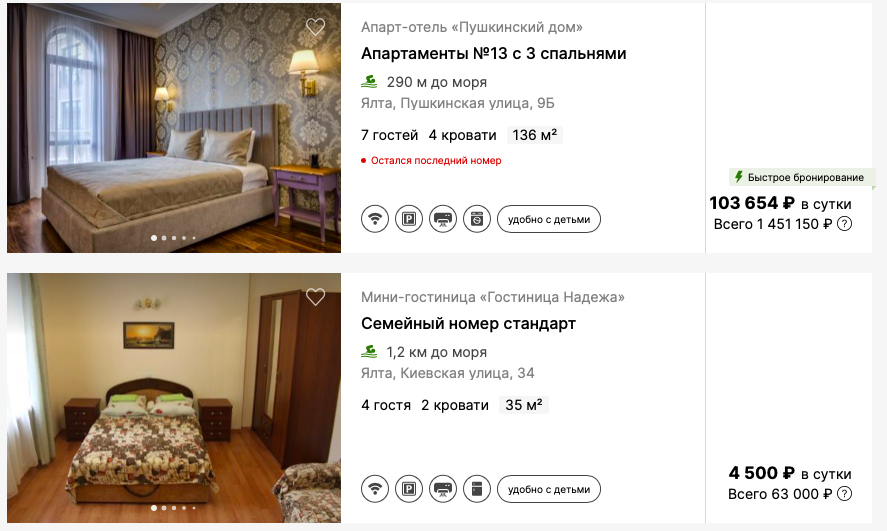Click parking icon for Семейный номер стандарт
Image resolution: width=887 pixels, height=531 pixels.
(409, 489)
